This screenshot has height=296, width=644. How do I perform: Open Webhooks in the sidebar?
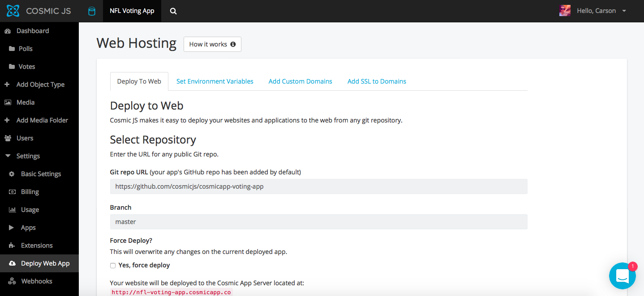(36, 281)
